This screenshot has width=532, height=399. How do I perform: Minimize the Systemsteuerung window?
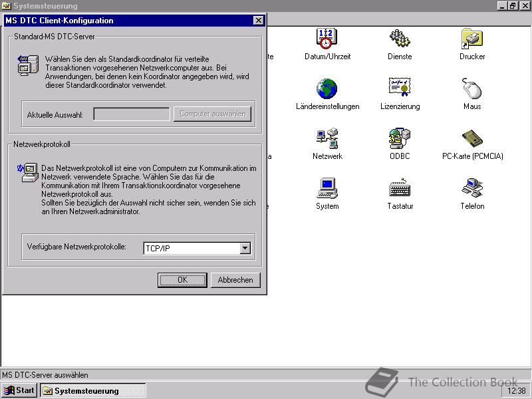pos(503,6)
